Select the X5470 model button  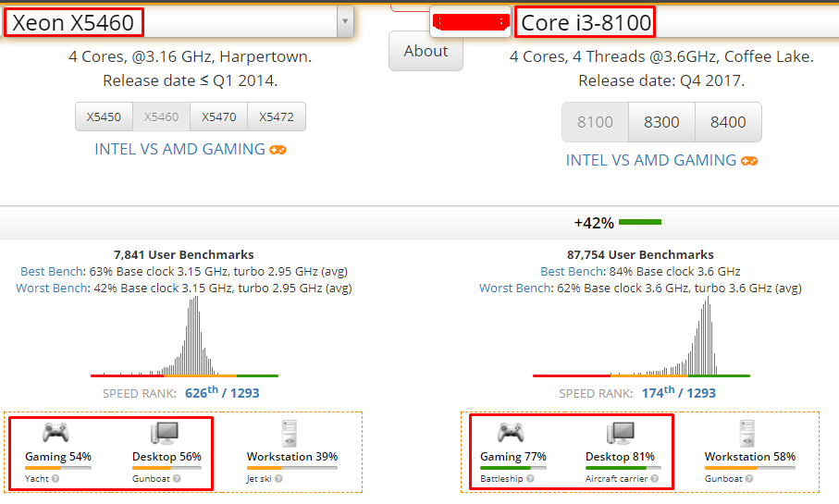219,117
